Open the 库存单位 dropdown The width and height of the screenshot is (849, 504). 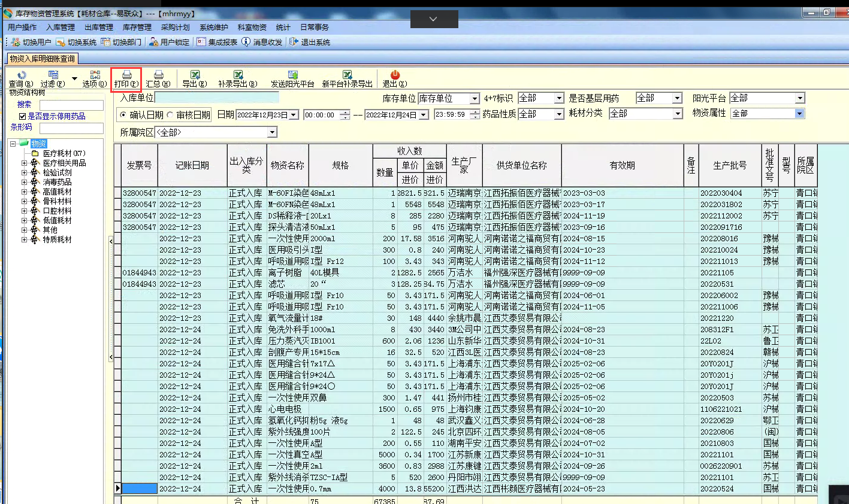click(x=475, y=98)
